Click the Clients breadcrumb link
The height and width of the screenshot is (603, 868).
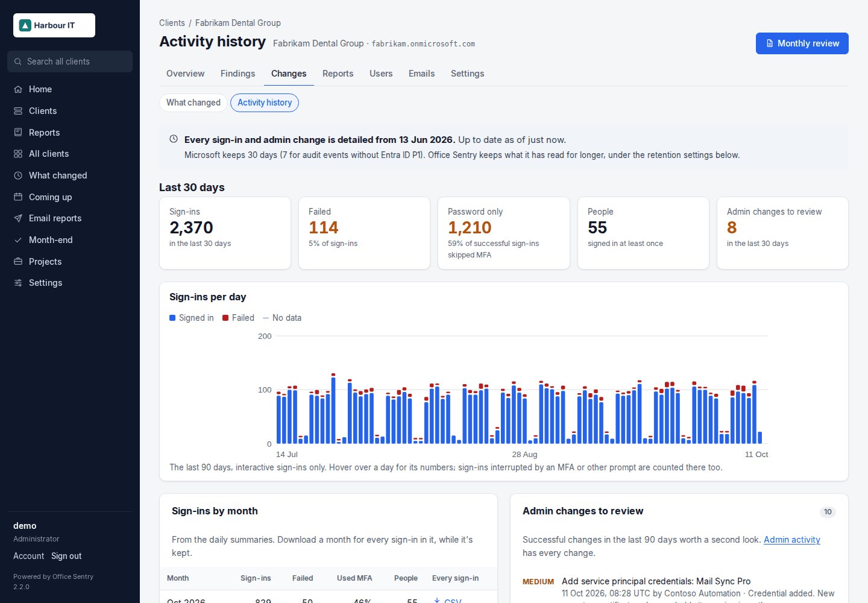coord(172,23)
